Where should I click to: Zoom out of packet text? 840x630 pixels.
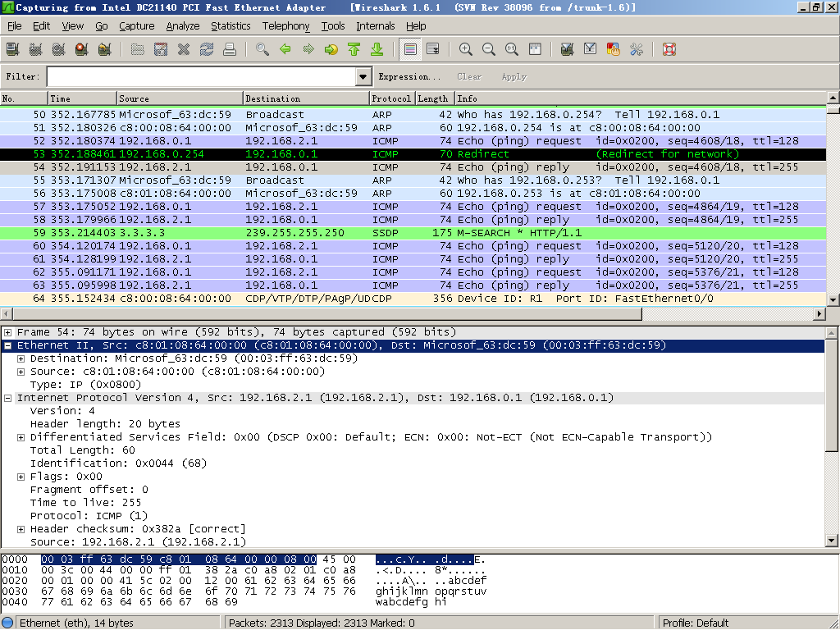[489, 49]
